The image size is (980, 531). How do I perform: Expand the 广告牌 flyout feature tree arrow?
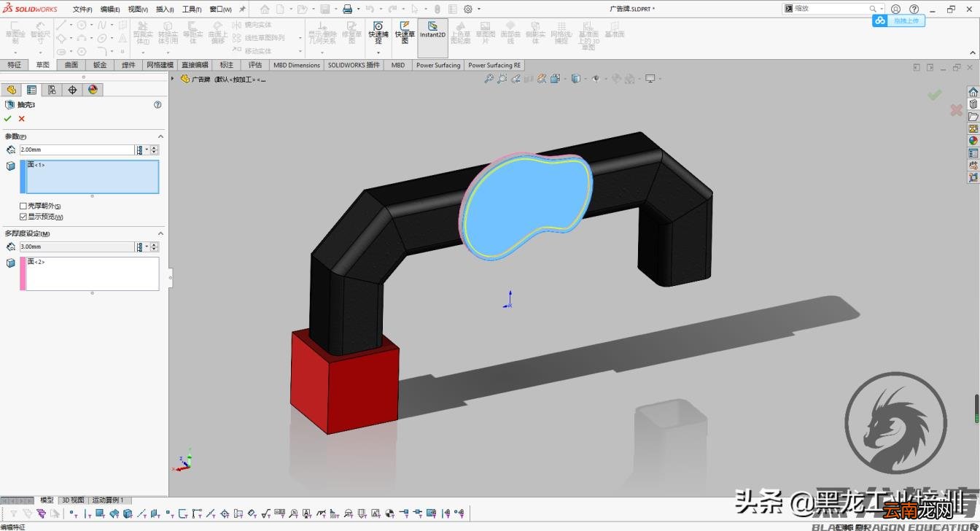pyautogui.click(x=173, y=79)
